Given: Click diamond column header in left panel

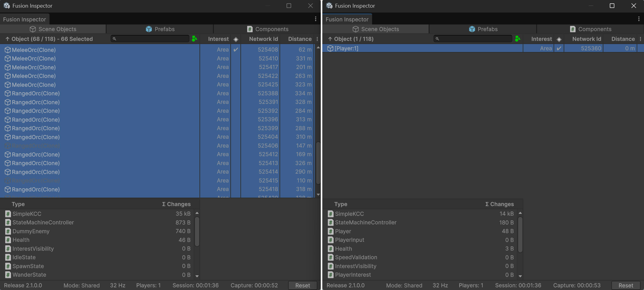Looking at the screenshot, I should click(x=236, y=39).
